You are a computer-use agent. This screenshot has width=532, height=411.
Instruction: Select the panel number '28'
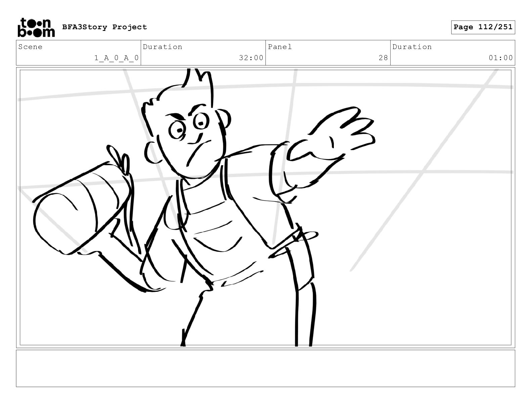point(383,58)
